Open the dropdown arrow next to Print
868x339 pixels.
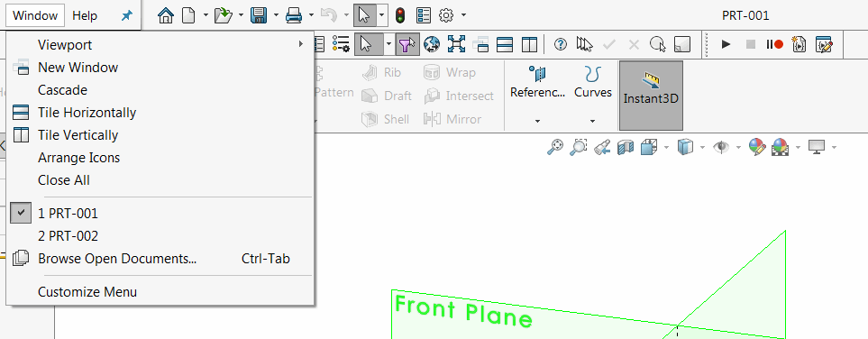pyautogui.click(x=311, y=15)
